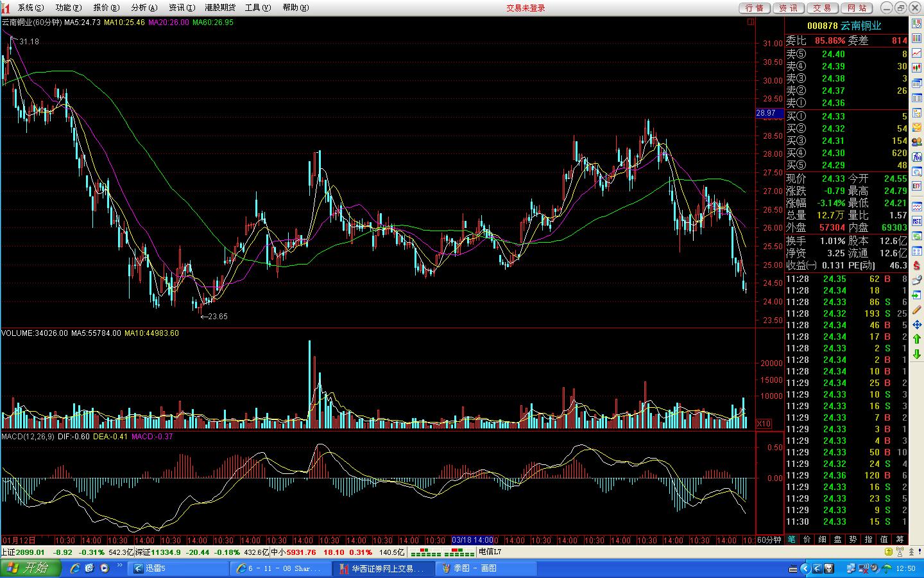The height and width of the screenshot is (578, 924).
Task: Open the 帮助 menu
Action: 295,8
